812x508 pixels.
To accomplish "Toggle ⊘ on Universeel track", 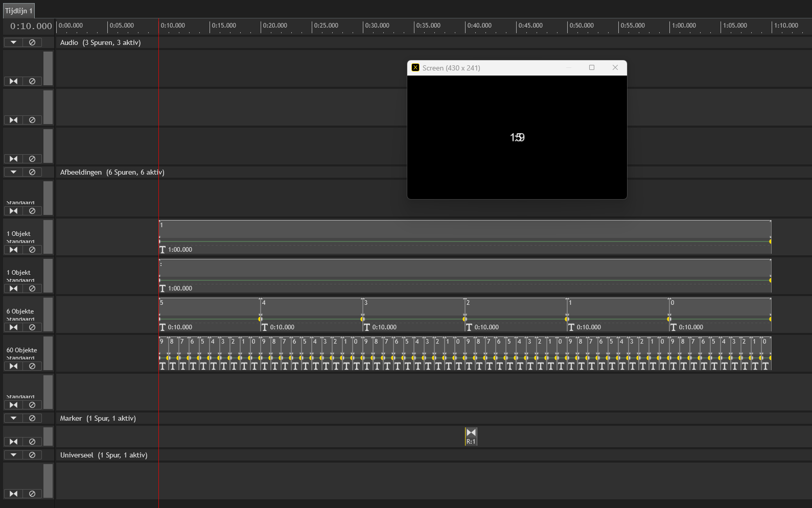I will pyautogui.click(x=32, y=494).
